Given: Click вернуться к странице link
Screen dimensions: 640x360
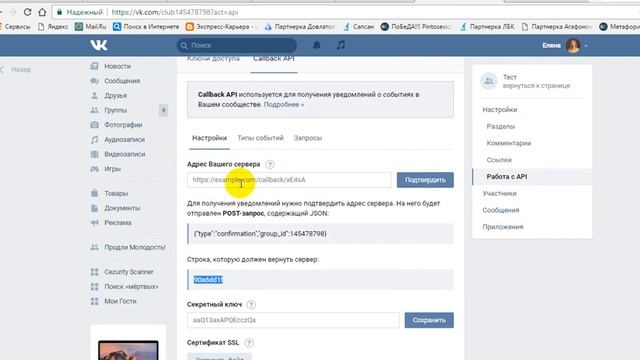Looking at the screenshot, I should tap(536, 86).
